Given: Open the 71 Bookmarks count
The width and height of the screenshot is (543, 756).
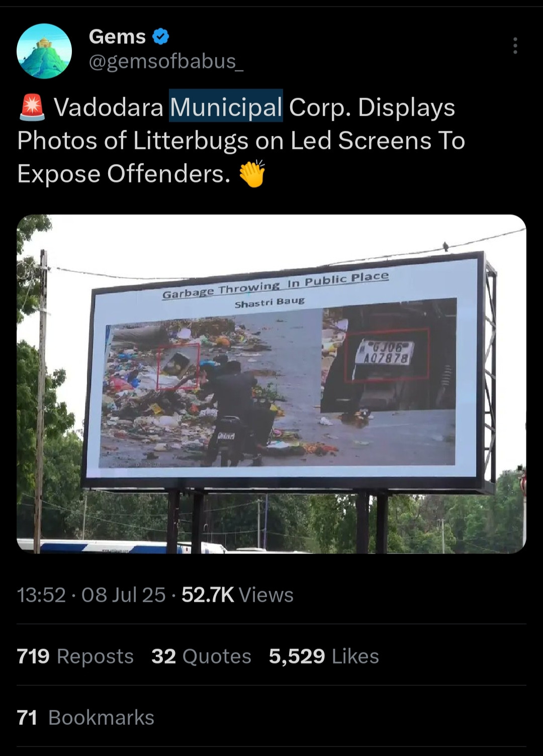Looking at the screenshot, I should click(85, 717).
